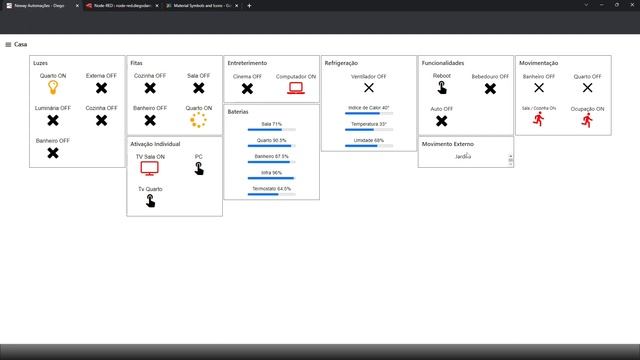Click the Temperatura 33° gauge bar

click(369, 129)
